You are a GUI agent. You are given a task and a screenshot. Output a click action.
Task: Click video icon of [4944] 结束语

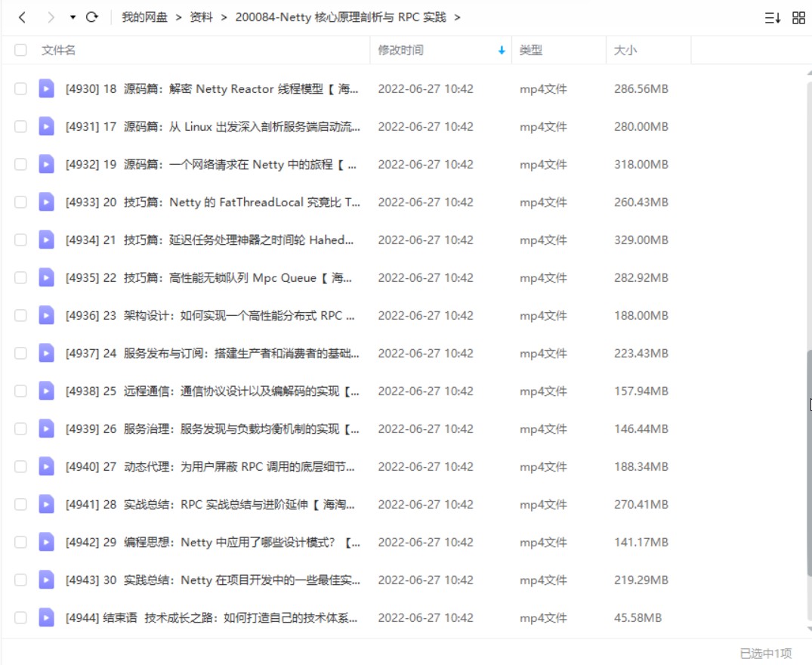pos(47,618)
